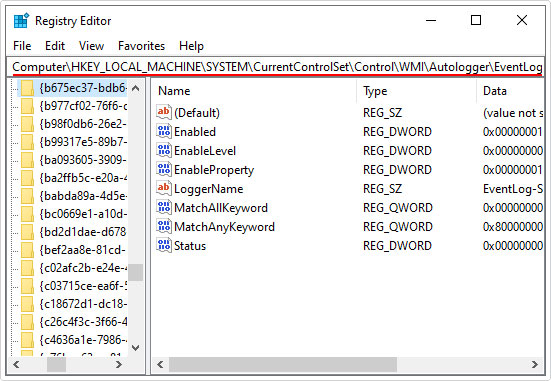Click the registry path address bar
The height and width of the screenshot is (381, 551).
tap(276, 66)
